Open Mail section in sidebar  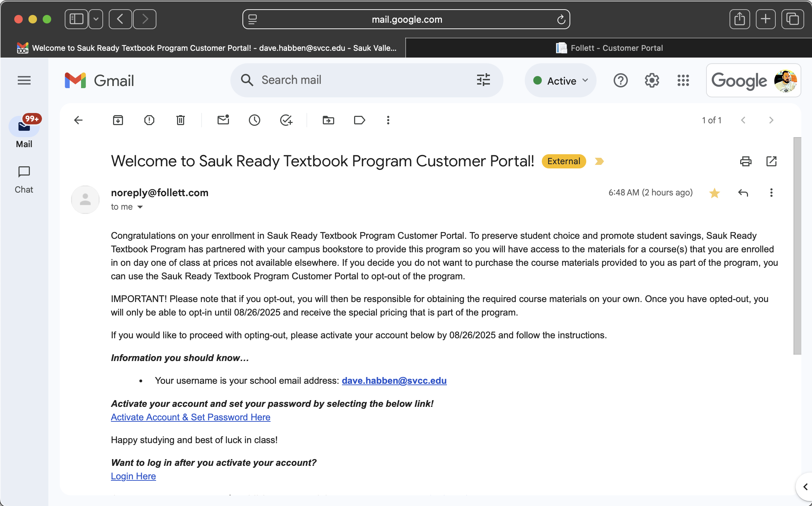(x=24, y=131)
